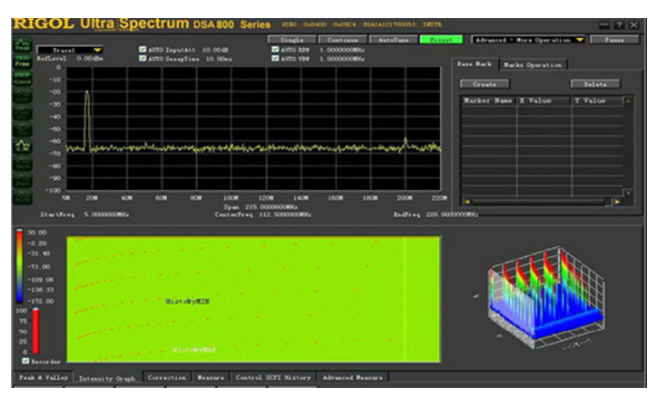Click the Create marker button

point(485,84)
